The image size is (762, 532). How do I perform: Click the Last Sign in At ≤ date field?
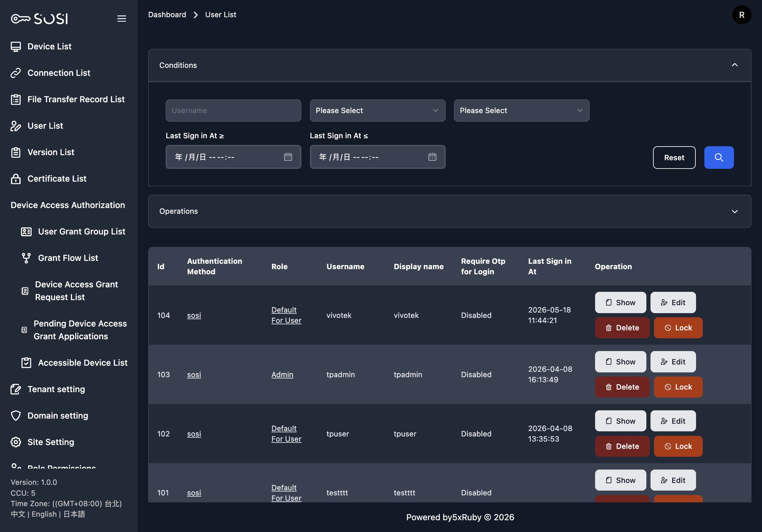coord(377,157)
